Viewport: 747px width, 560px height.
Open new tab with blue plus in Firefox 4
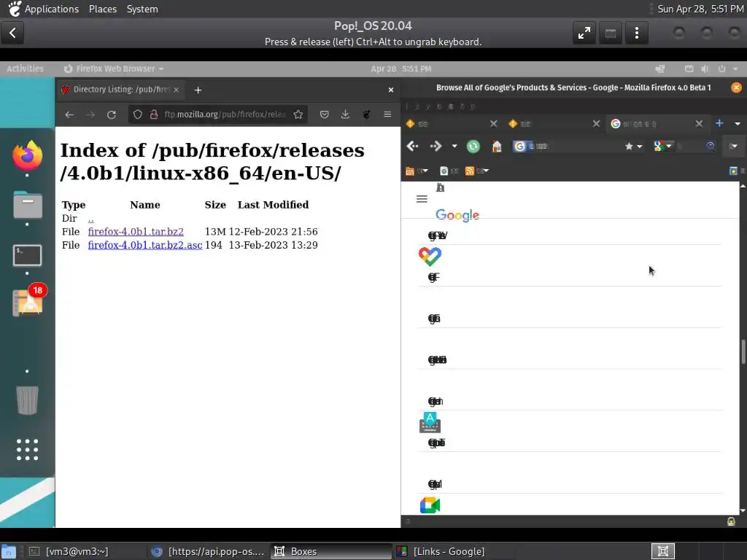(719, 123)
